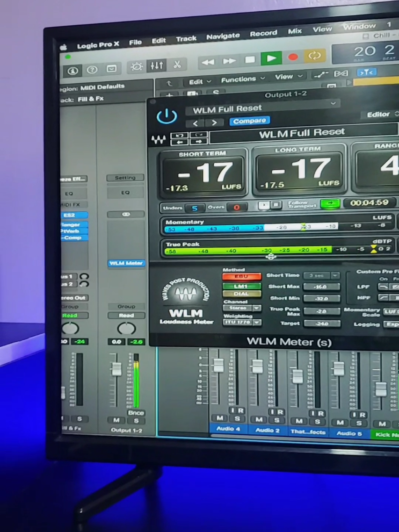
Task: Toggle input monitoring on Audio 5 channel
Action: point(354,415)
